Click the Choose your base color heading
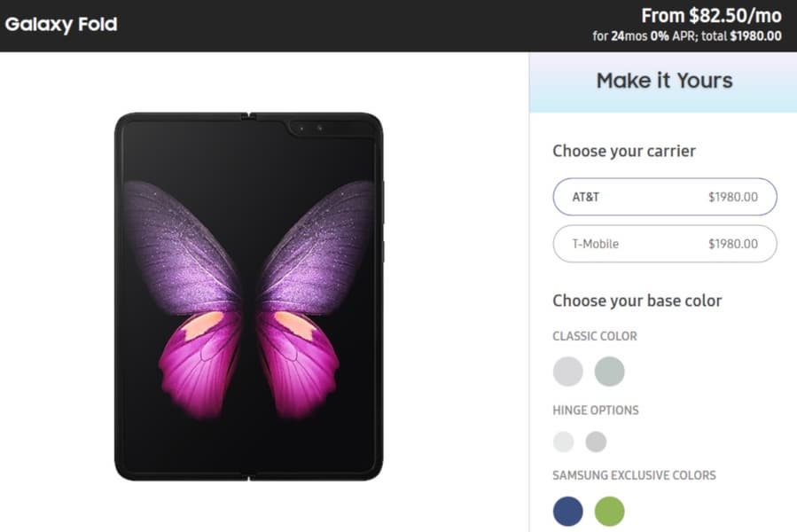The height and width of the screenshot is (532, 797). tap(637, 301)
